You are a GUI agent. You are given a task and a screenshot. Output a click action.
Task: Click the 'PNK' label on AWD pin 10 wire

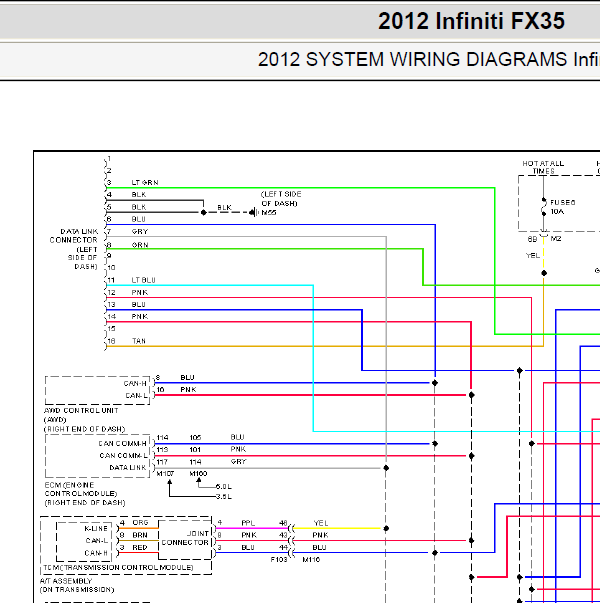[188, 390]
